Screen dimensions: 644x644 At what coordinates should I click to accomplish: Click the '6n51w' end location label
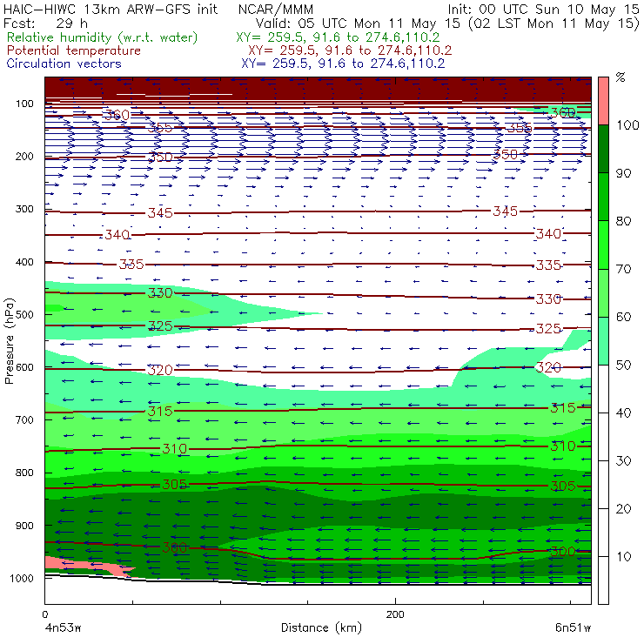coord(573,628)
